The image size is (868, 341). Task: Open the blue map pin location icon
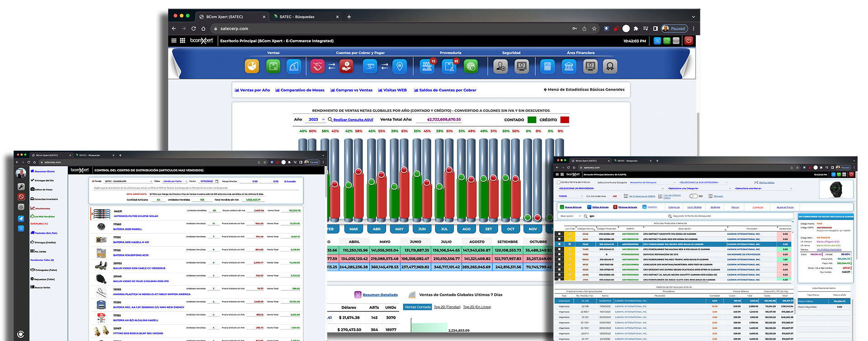click(400, 66)
